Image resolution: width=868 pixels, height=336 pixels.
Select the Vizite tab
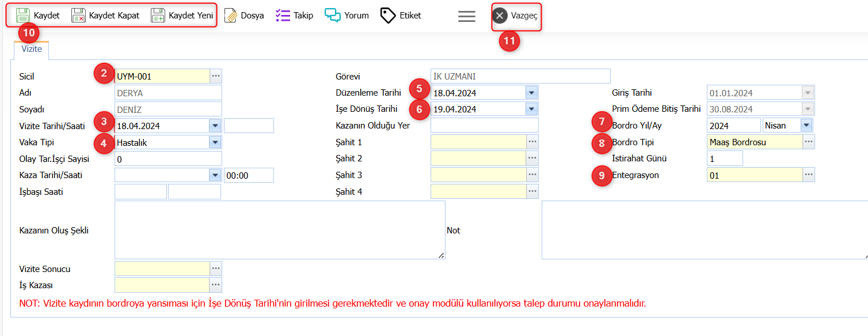(32, 50)
